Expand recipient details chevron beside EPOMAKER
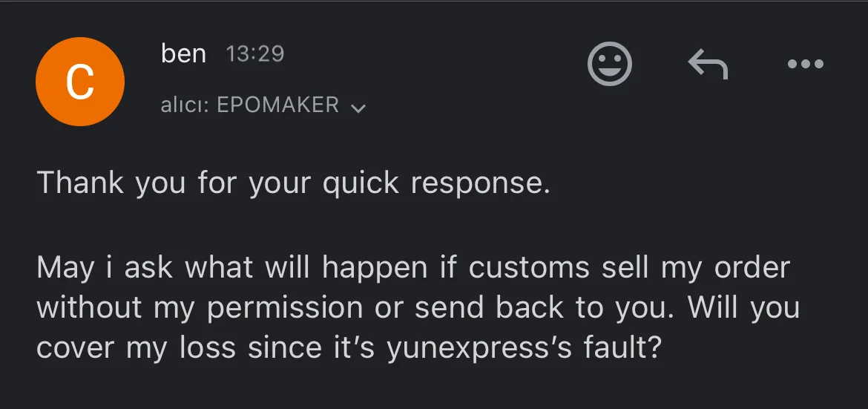 (358, 108)
